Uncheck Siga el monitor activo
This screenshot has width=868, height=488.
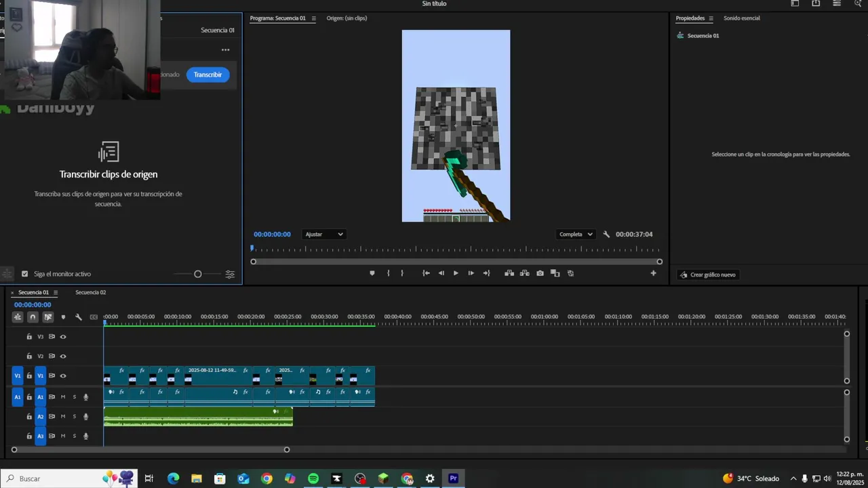coord(25,274)
